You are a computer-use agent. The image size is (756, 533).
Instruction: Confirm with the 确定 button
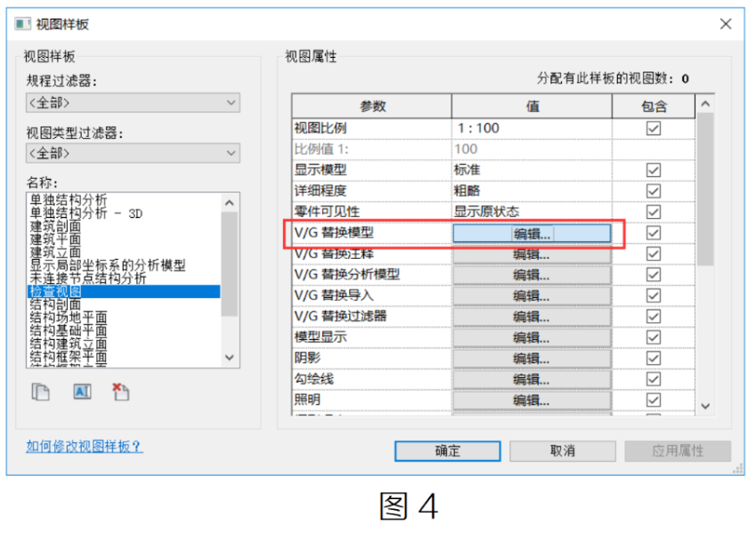tap(447, 451)
